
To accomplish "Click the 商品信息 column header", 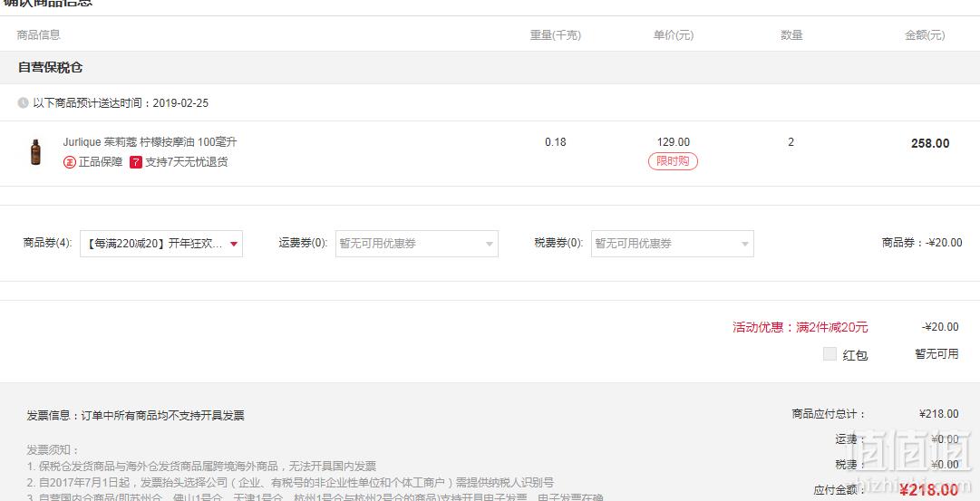I will coord(39,35).
